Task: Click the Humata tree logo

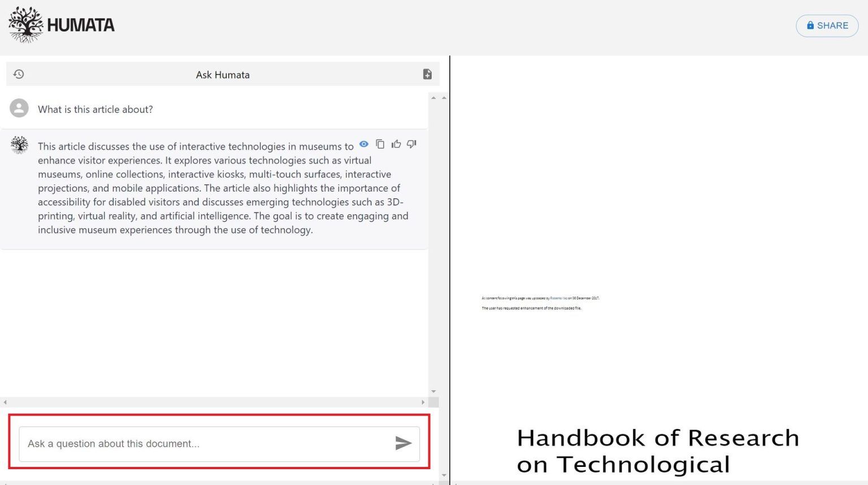Action: pyautogui.click(x=26, y=25)
